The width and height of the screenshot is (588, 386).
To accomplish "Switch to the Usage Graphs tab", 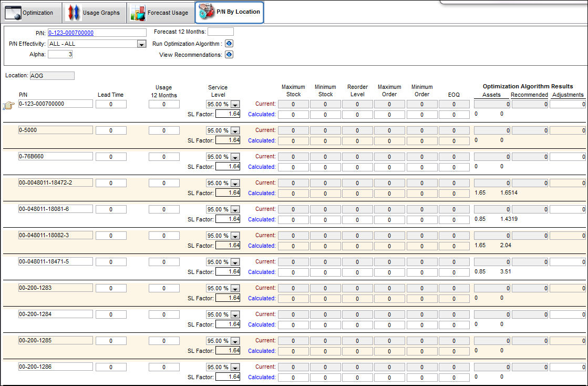I will [x=94, y=13].
